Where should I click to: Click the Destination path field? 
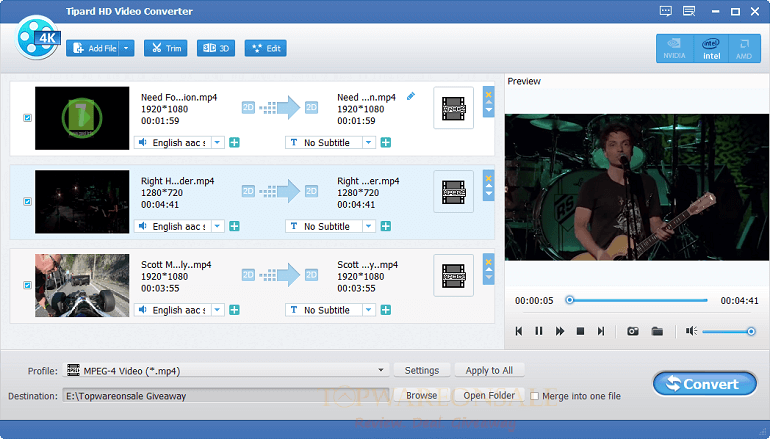pyautogui.click(x=226, y=396)
